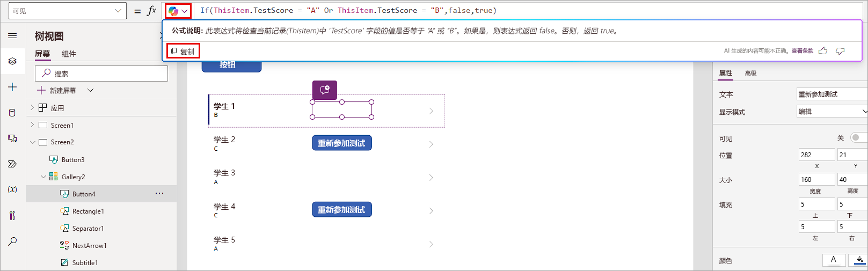868x271 pixels.
Task: Select the Button4 icon in tree
Action: (x=64, y=194)
